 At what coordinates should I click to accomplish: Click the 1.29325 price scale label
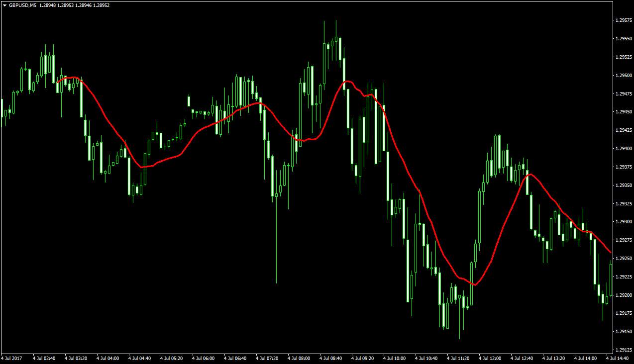click(x=624, y=204)
